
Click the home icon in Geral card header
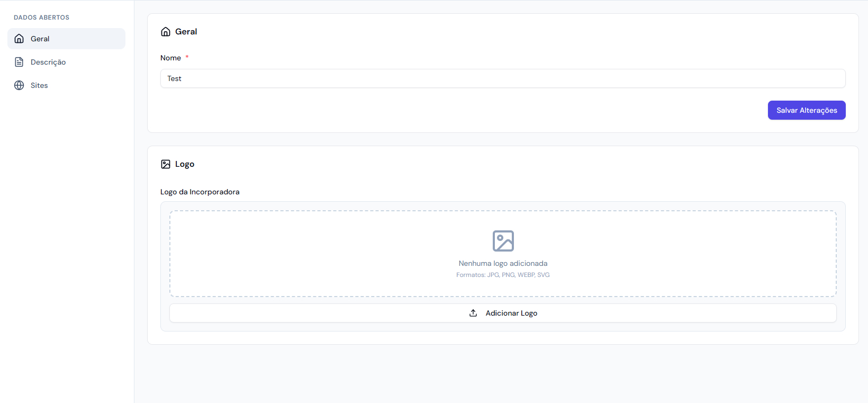coord(166,32)
